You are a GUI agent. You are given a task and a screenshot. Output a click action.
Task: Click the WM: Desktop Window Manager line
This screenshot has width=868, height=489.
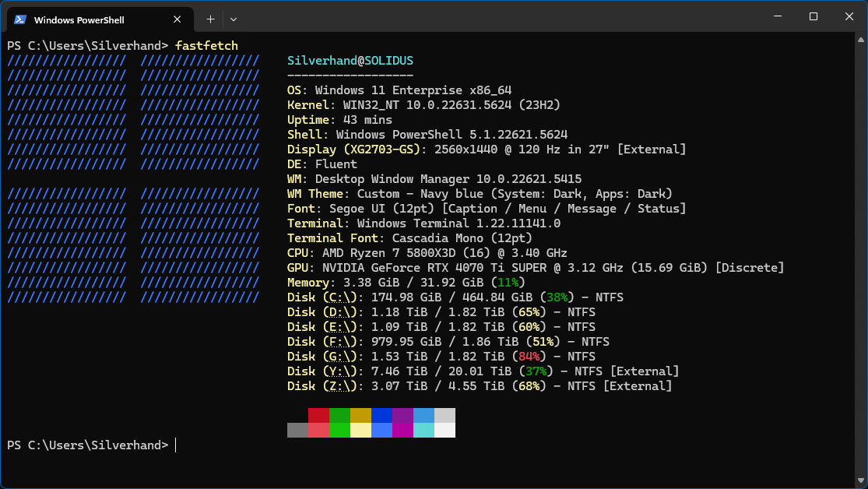(x=434, y=179)
